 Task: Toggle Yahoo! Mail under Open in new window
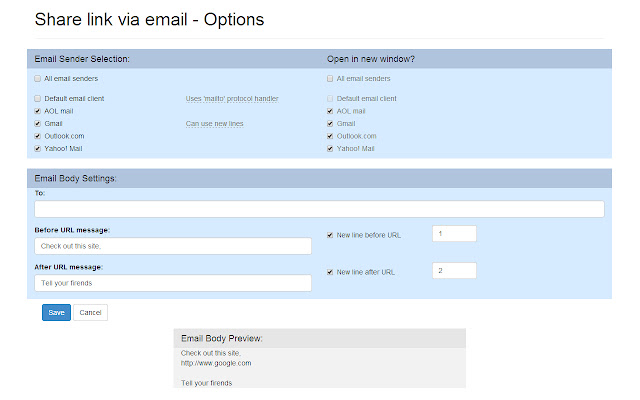(x=331, y=148)
